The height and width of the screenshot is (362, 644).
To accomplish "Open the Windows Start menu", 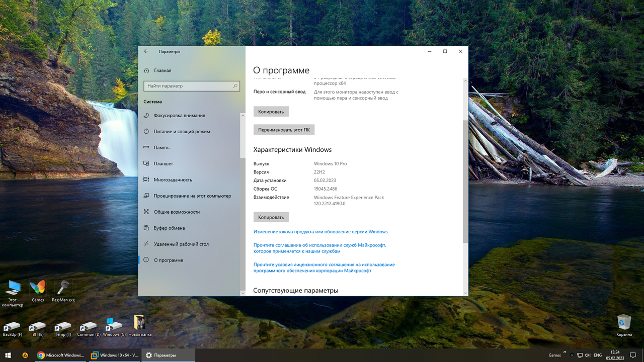I will tap(8, 355).
